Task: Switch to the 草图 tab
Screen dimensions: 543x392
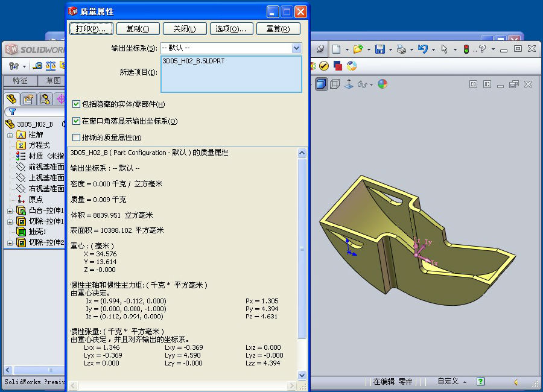Action: (x=53, y=81)
